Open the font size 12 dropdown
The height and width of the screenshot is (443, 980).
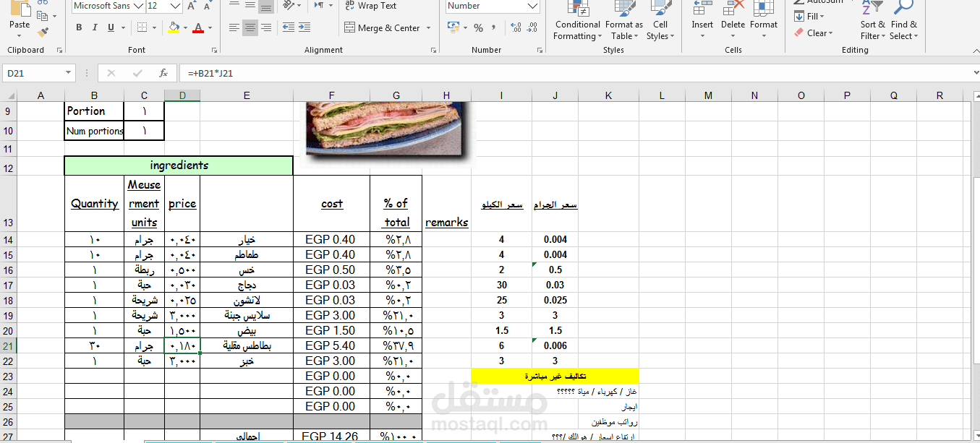point(174,6)
